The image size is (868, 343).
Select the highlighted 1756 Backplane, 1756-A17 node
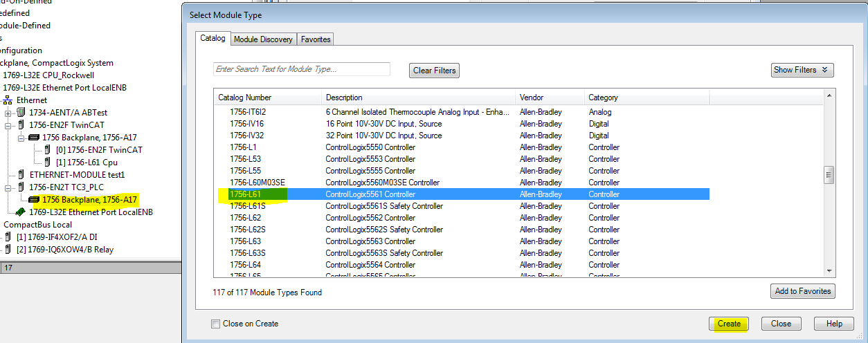click(x=90, y=200)
